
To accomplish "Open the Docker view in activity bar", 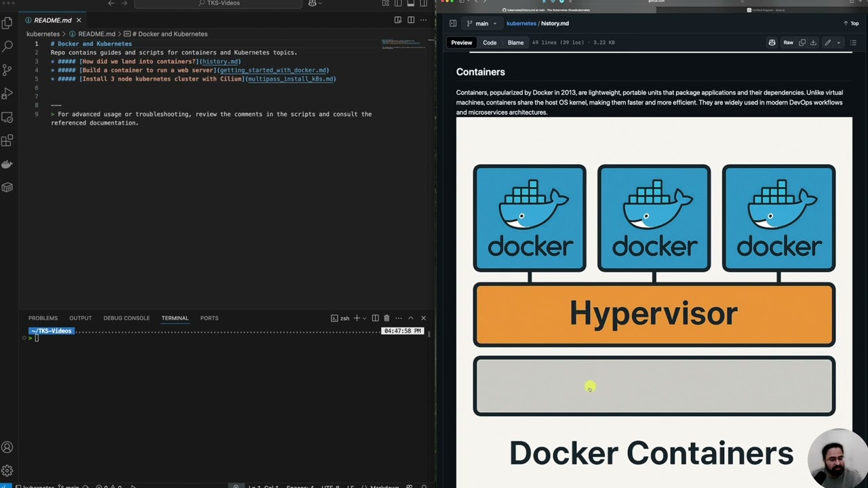I will (7, 165).
